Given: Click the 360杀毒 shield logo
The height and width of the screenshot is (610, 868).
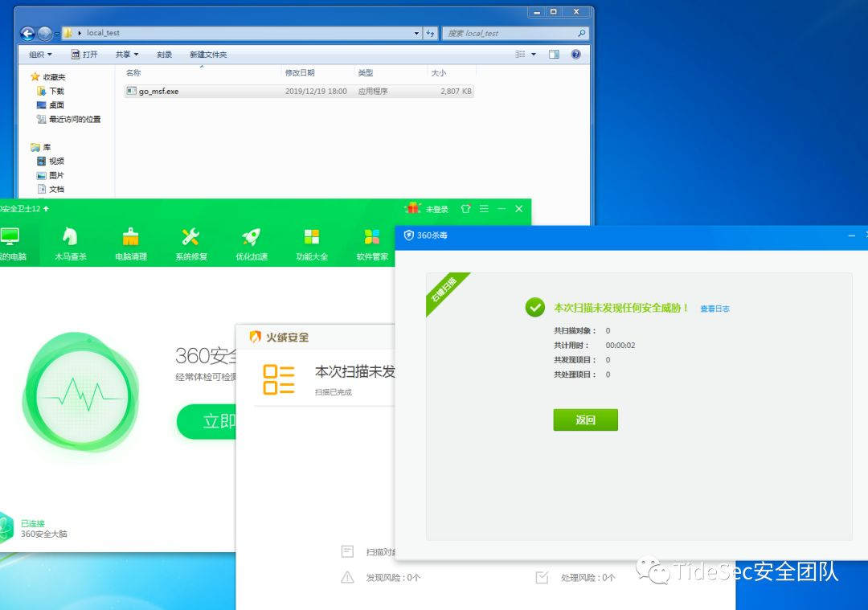Looking at the screenshot, I should click(x=408, y=235).
